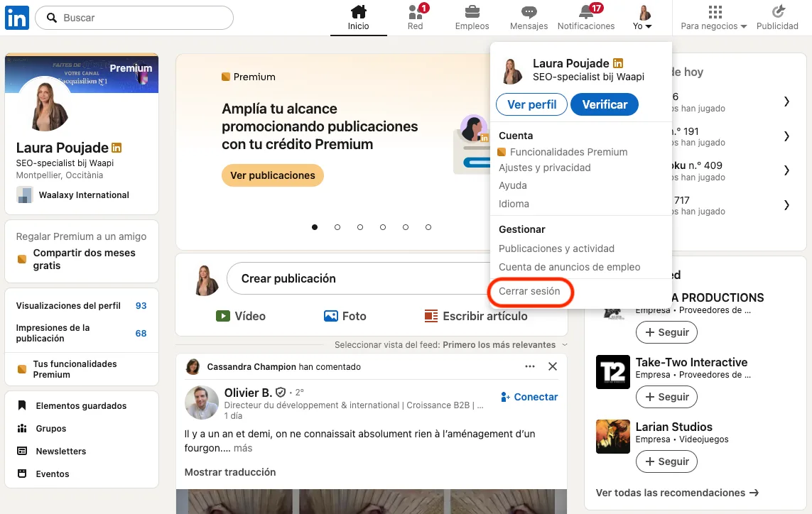The width and height of the screenshot is (812, 514).
Task: Open the n.º 191 game chevron
Action: coord(786,136)
